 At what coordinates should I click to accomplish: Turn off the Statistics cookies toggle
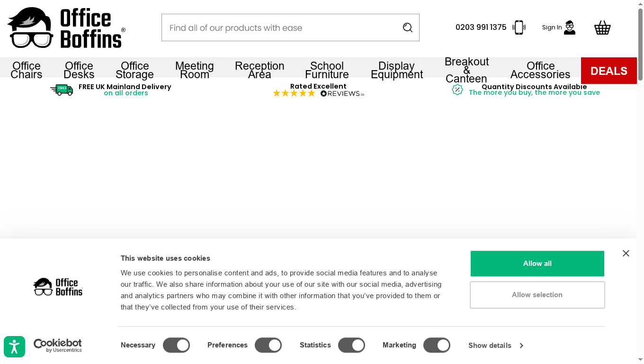(351, 345)
